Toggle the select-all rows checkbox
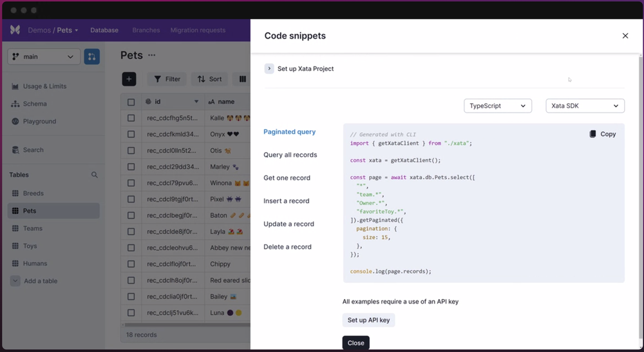Viewport: 644px width, 352px height. (131, 102)
